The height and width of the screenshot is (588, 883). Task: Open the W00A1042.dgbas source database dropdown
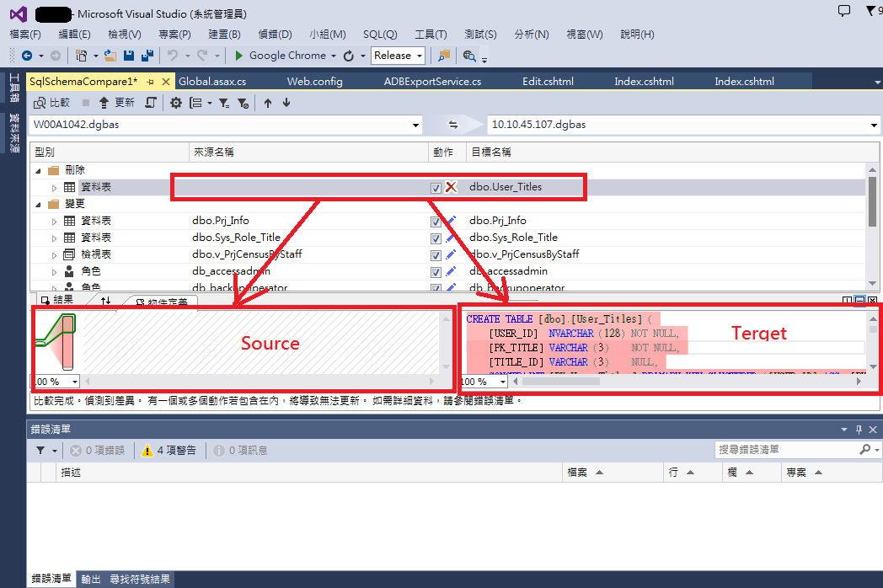(415, 124)
